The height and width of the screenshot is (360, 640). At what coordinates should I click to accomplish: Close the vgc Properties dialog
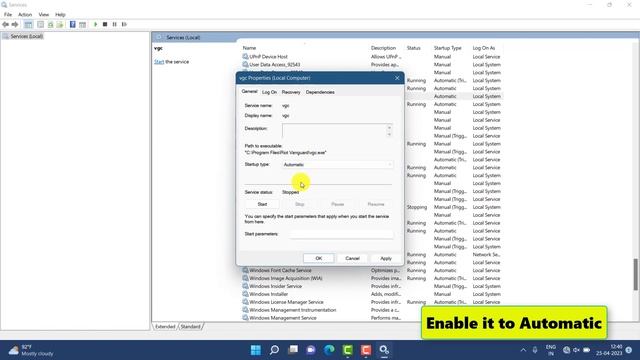(397, 78)
